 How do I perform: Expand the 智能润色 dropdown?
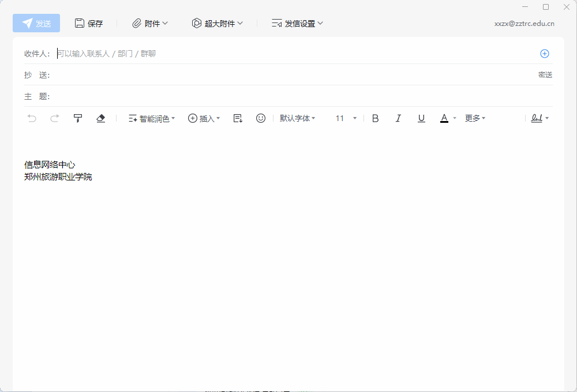coord(152,118)
